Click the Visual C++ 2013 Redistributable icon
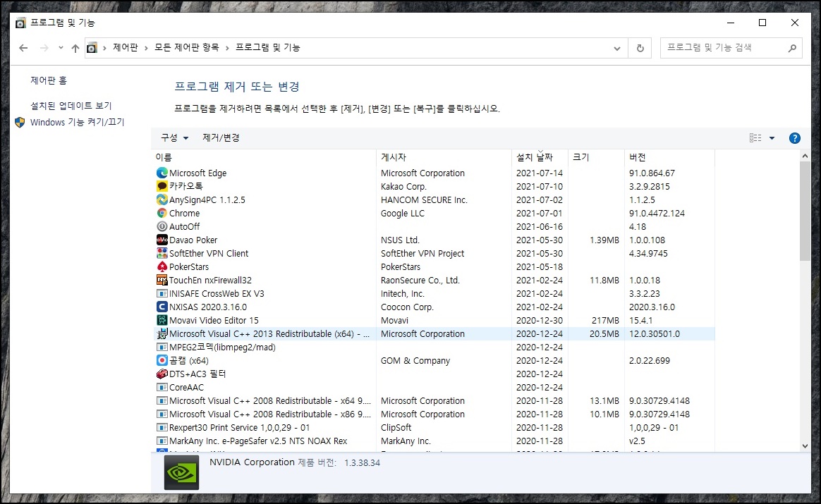This screenshot has height=504, width=821. pyautogui.click(x=162, y=333)
